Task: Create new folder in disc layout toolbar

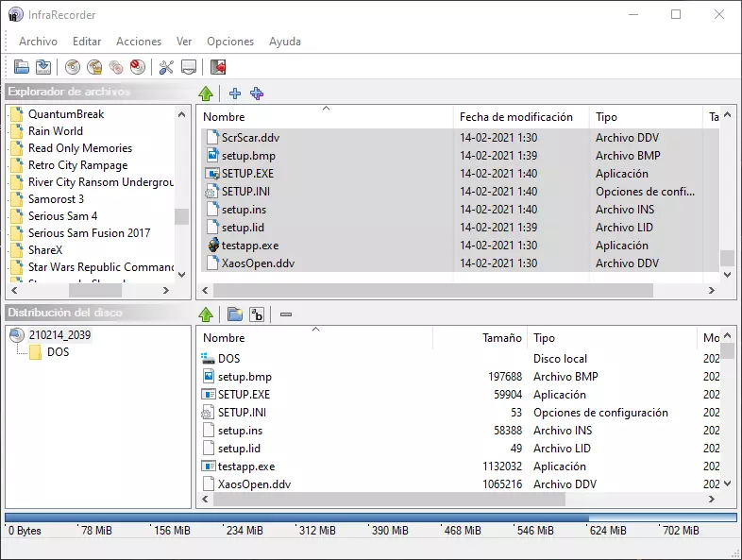Action: (x=235, y=314)
